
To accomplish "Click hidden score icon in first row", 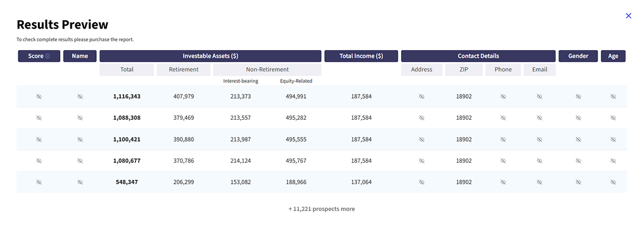I will [39, 96].
